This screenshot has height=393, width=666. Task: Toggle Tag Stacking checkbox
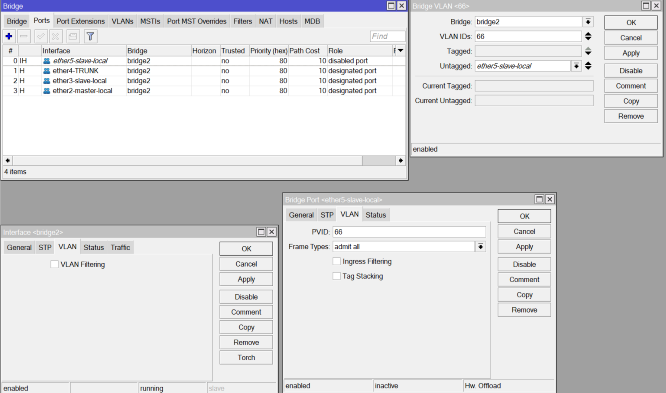336,276
